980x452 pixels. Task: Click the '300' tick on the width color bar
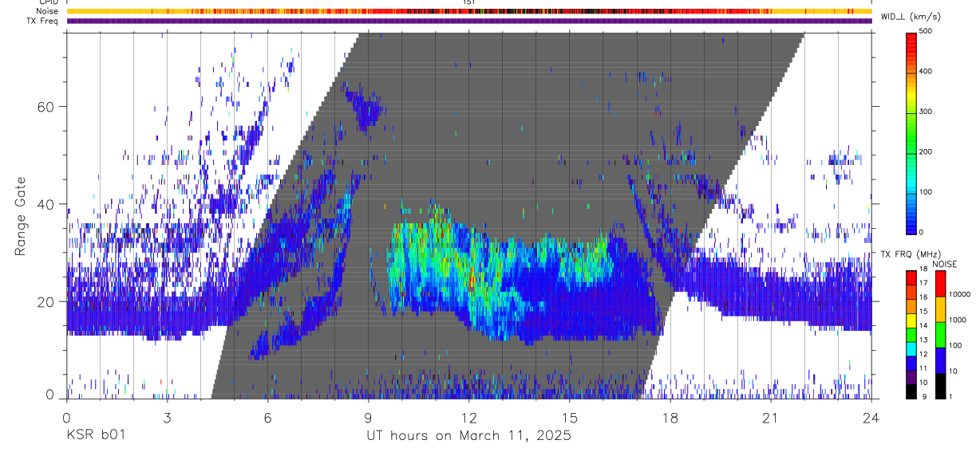(927, 112)
